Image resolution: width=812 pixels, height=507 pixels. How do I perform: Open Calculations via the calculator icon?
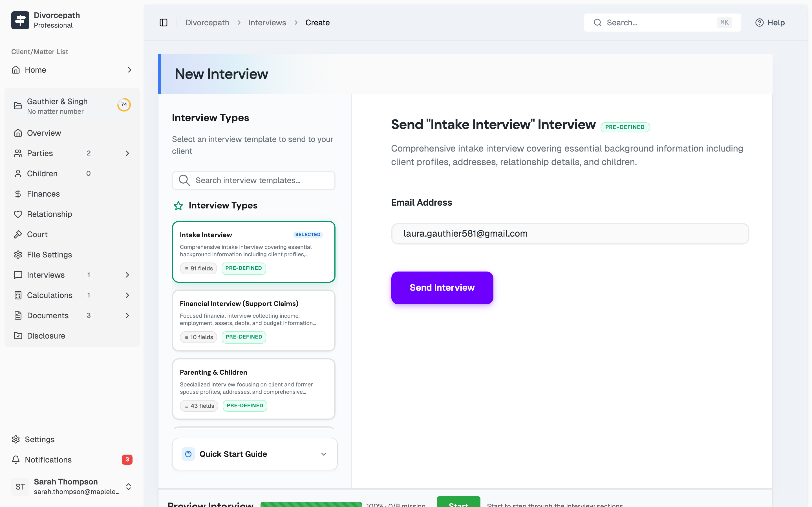(x=18, y=295)
